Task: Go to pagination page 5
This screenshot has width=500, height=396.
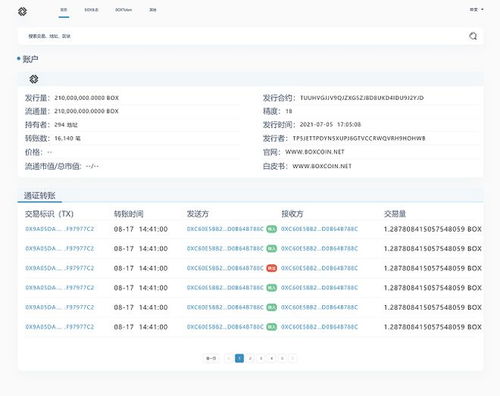Action: coord(282,358)
